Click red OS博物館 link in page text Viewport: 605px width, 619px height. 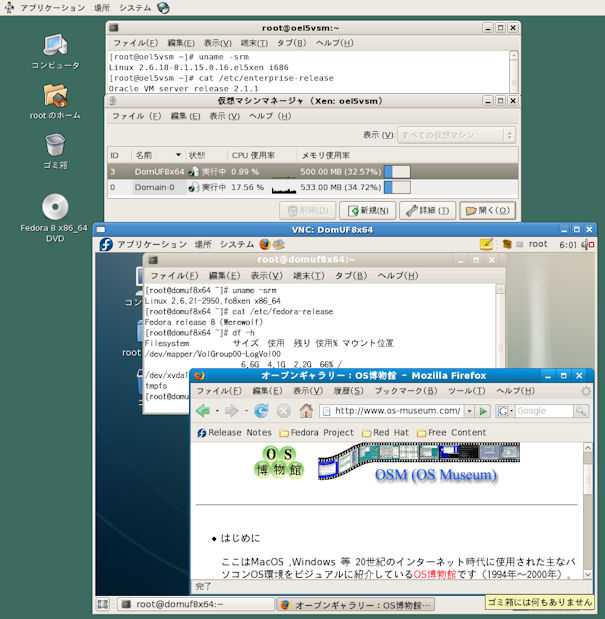(x=435, y=574)
